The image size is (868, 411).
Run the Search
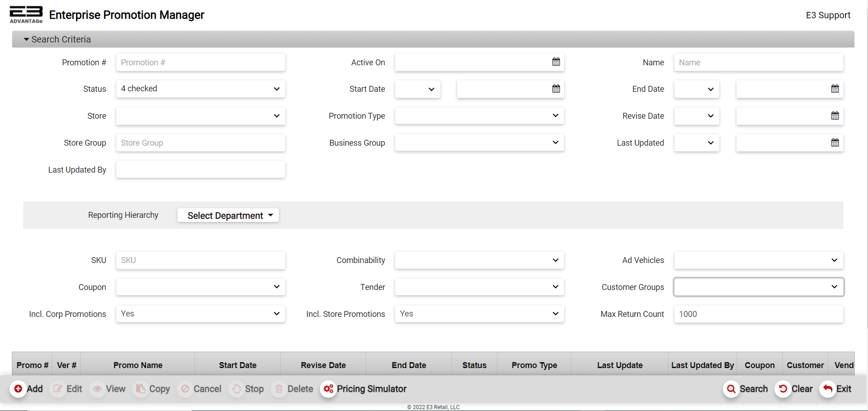[x=746, y=389]
